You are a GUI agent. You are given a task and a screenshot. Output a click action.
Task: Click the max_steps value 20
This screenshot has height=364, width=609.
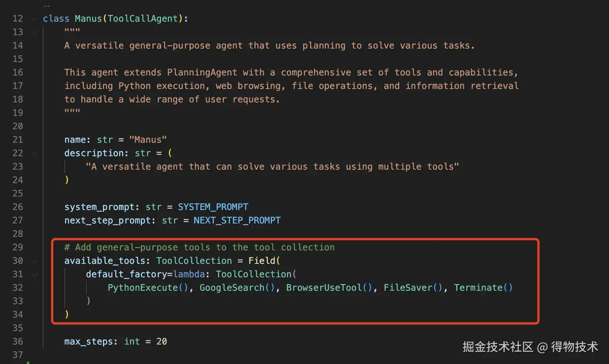[161, 341]
